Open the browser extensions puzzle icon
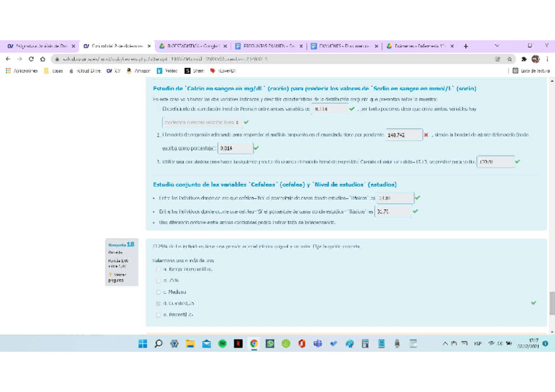This screenshot has height=392, width=555. [524, 59]
